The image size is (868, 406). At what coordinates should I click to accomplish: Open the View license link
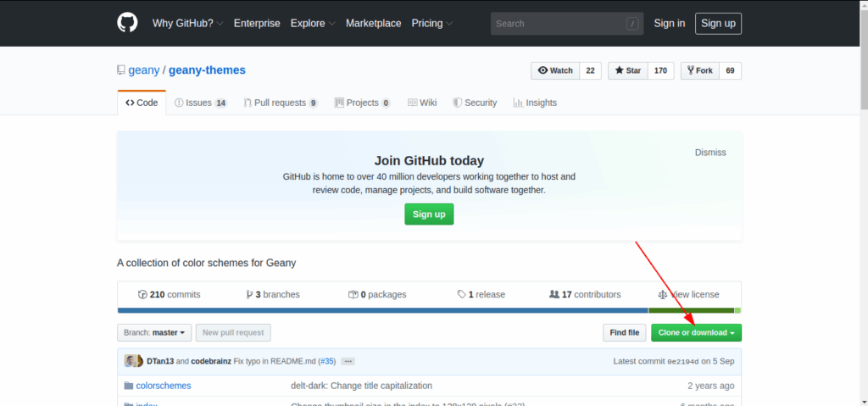689,294
